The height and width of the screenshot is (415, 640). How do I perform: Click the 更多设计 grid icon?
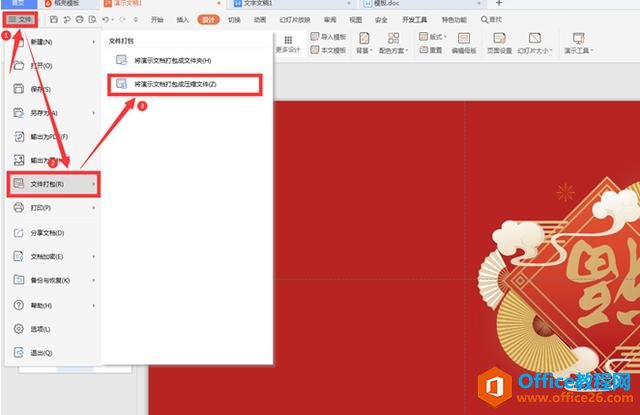(x=288, y=40)
